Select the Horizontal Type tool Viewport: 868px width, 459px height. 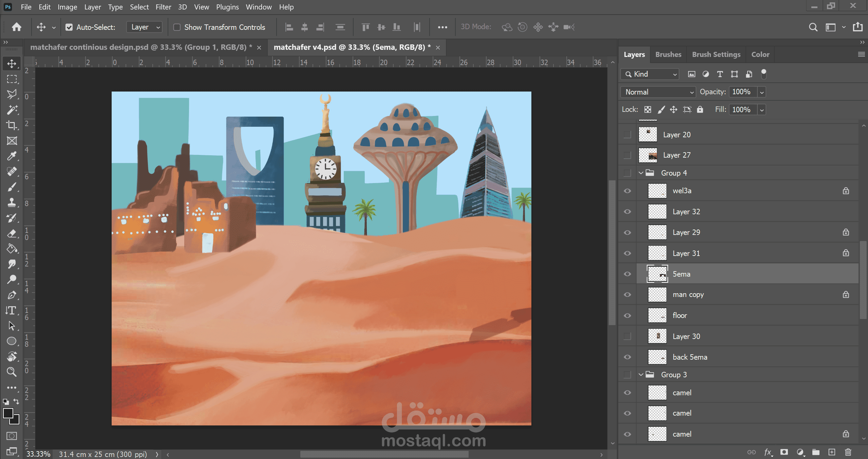(x=11, y=310)
